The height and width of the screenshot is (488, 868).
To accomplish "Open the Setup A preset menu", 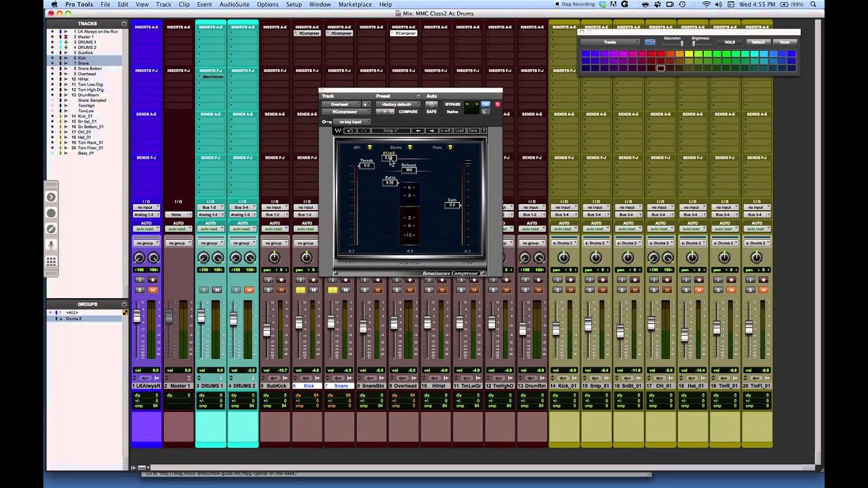I will click(x=390, y=131).
